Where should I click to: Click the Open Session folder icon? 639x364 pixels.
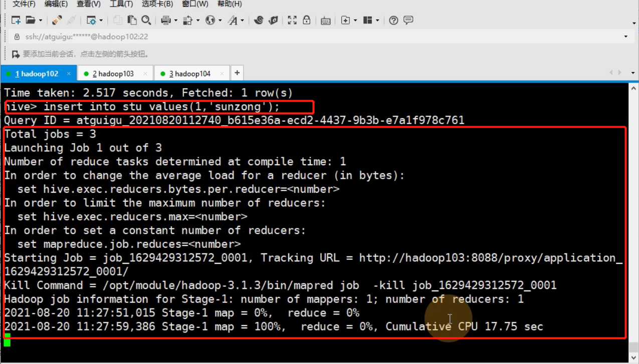pos(31,20)
